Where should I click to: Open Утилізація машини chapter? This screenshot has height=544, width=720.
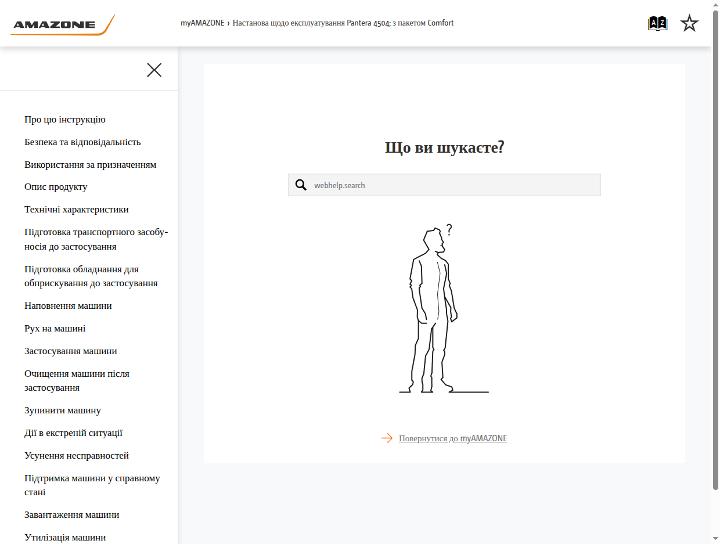pos(65,537)
